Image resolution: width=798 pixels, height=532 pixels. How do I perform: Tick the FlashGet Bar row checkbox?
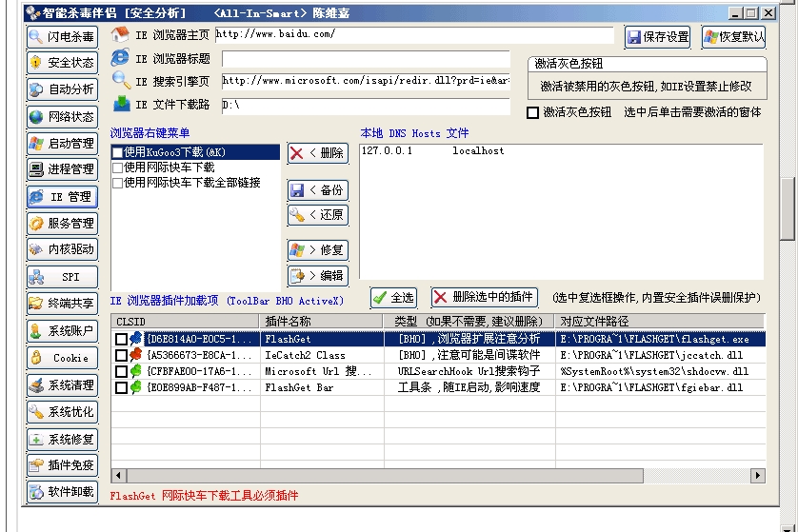click(x=121, y=388)
